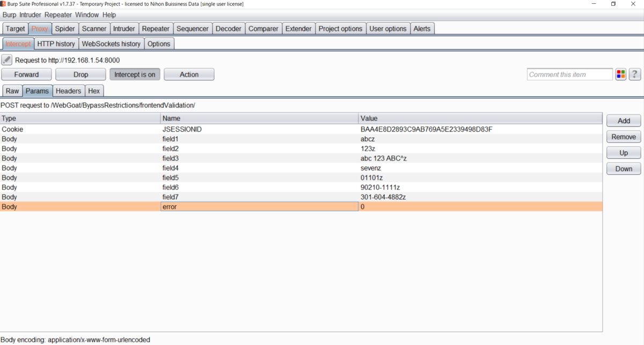This screenshot has height=345, width=644.
Task: Move the parameter Down
Action: coord(624,169)
